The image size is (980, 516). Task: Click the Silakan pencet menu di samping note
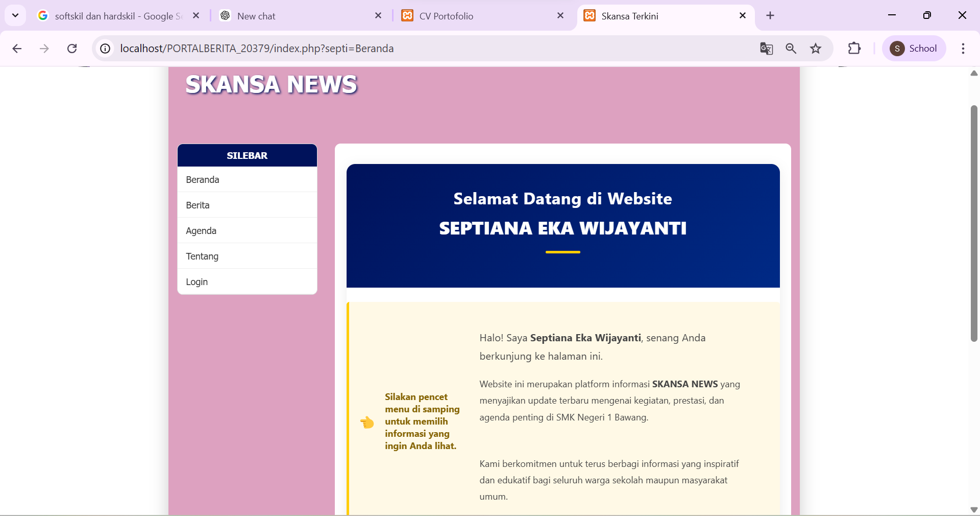point(422,421)
